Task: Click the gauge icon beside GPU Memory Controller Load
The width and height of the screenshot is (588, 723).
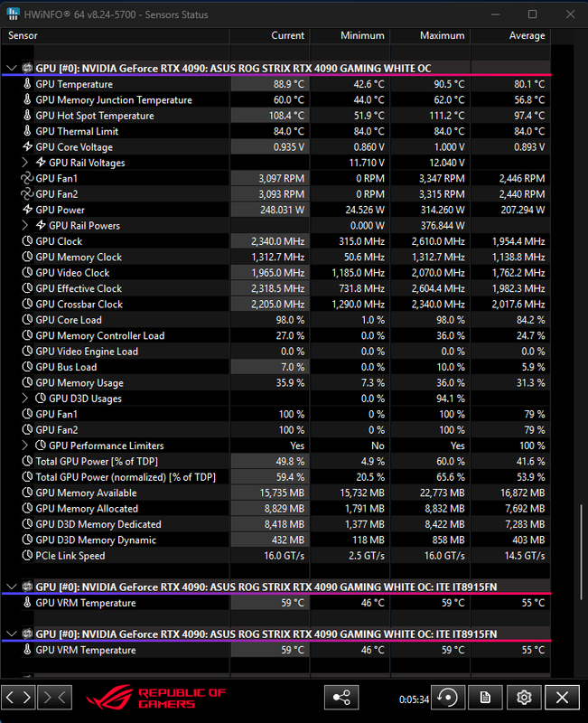Action: 27,335
